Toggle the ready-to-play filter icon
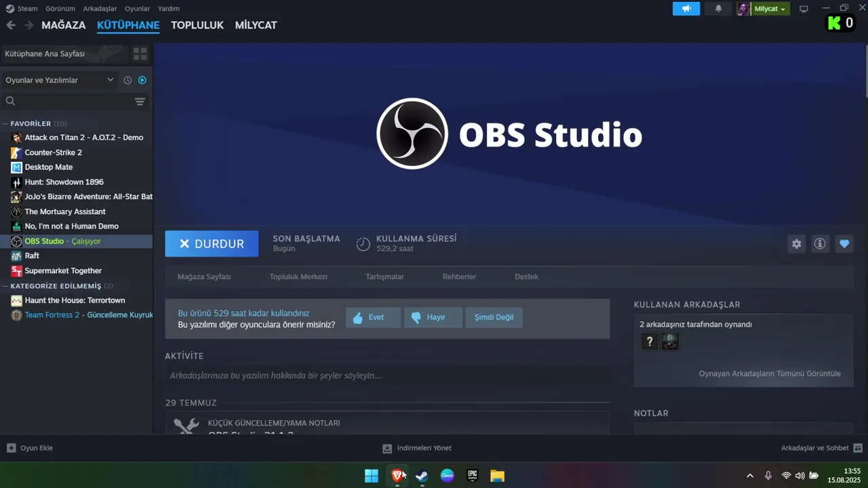Image resolution: width=868 pixels, height=488 pixels. [142, 80]
